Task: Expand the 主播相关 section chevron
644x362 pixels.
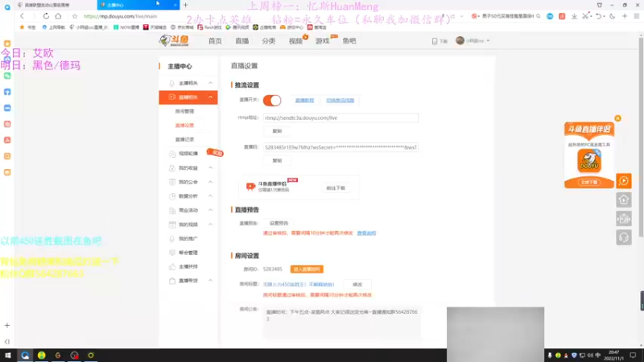Action: (x=210, y=84)
